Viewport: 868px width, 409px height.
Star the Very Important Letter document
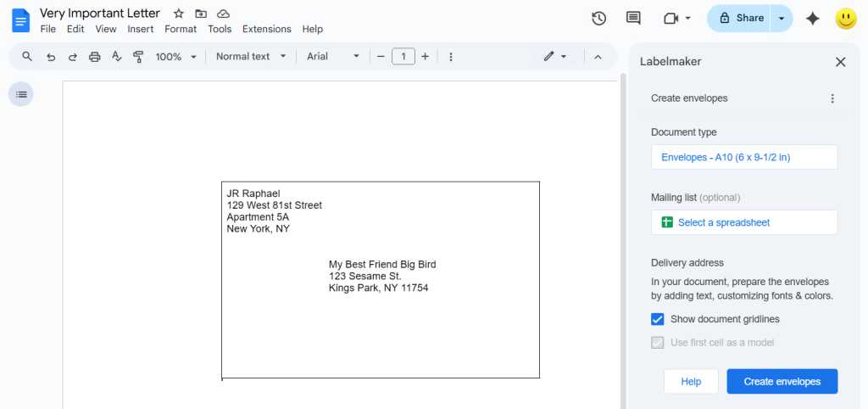pyautogui.click(x=178, y=14)
